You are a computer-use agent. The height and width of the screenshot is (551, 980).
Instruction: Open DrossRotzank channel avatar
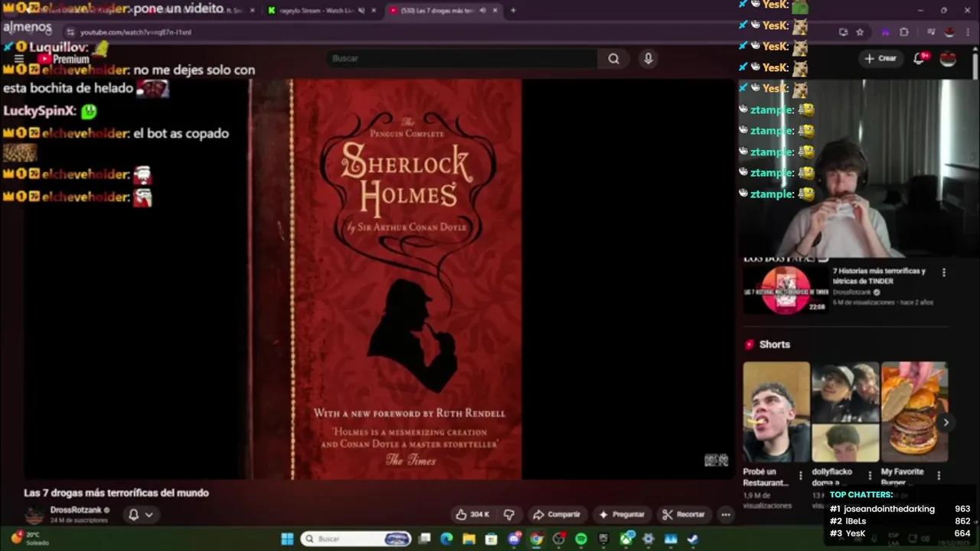tap(34, 514)
